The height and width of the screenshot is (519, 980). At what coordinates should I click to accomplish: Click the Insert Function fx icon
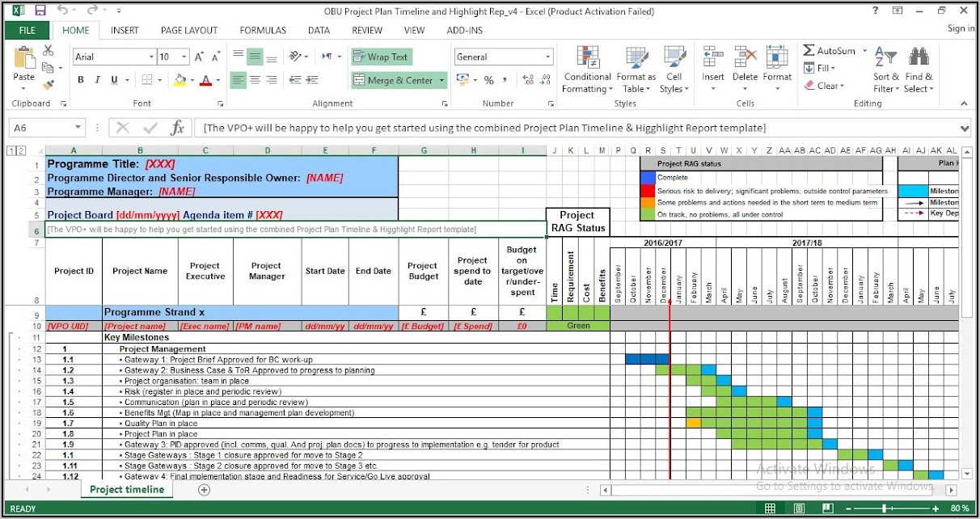(x=177, y=128)
